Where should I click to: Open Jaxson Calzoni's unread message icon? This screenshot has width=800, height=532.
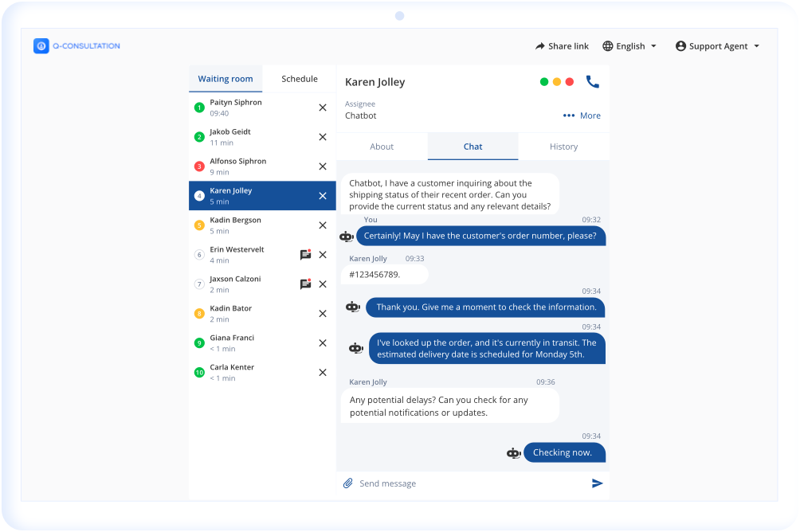pos(306,284)
